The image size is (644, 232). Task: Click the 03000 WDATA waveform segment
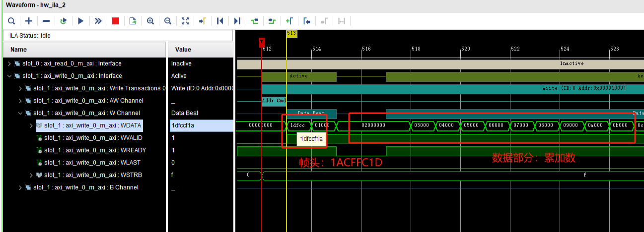click(x=423, y=125)
